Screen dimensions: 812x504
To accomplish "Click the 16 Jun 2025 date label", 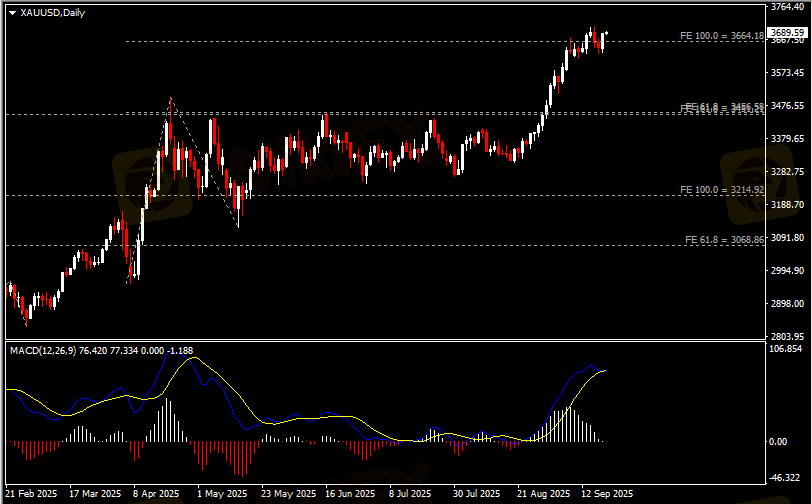I will click(x=349, y=494).
